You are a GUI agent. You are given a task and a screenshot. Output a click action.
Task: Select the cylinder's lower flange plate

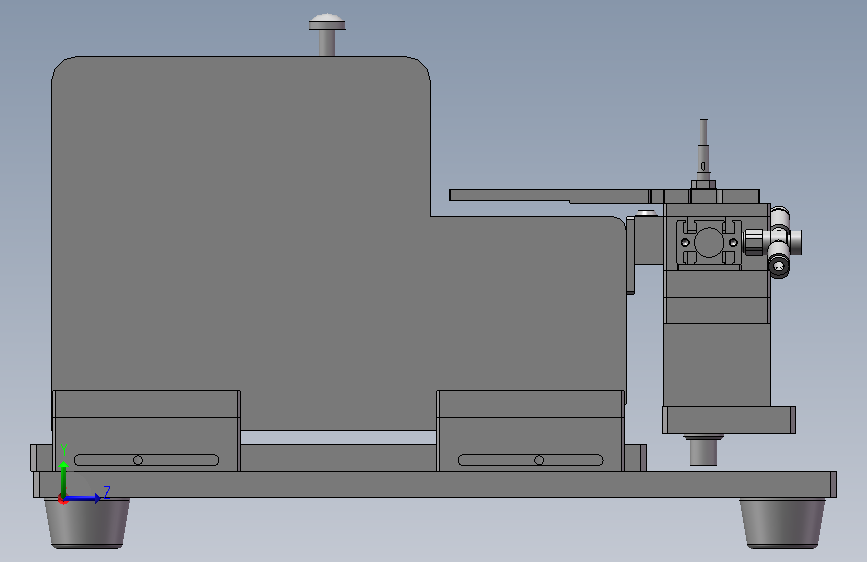pos(729,420)
